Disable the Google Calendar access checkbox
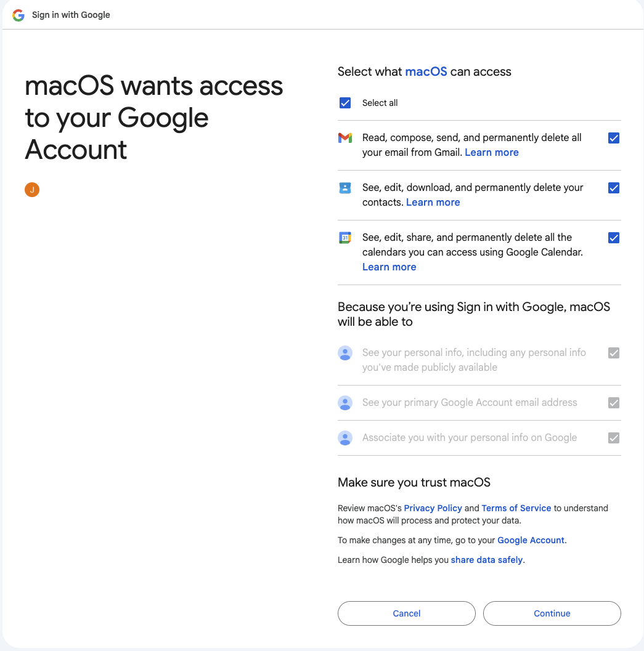644x651 pixels. coord(614,237)
